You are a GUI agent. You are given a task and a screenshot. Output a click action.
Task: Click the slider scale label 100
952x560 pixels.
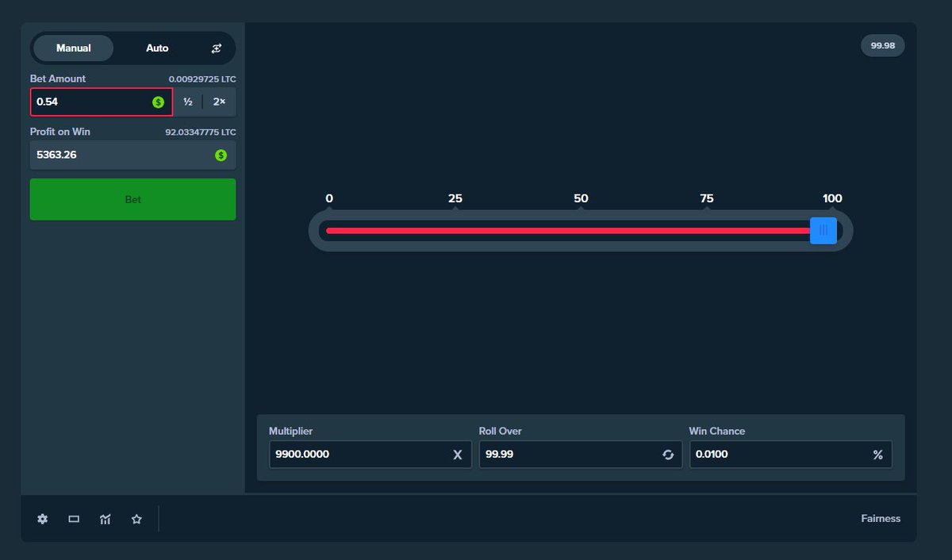click(x=832, y=198)
